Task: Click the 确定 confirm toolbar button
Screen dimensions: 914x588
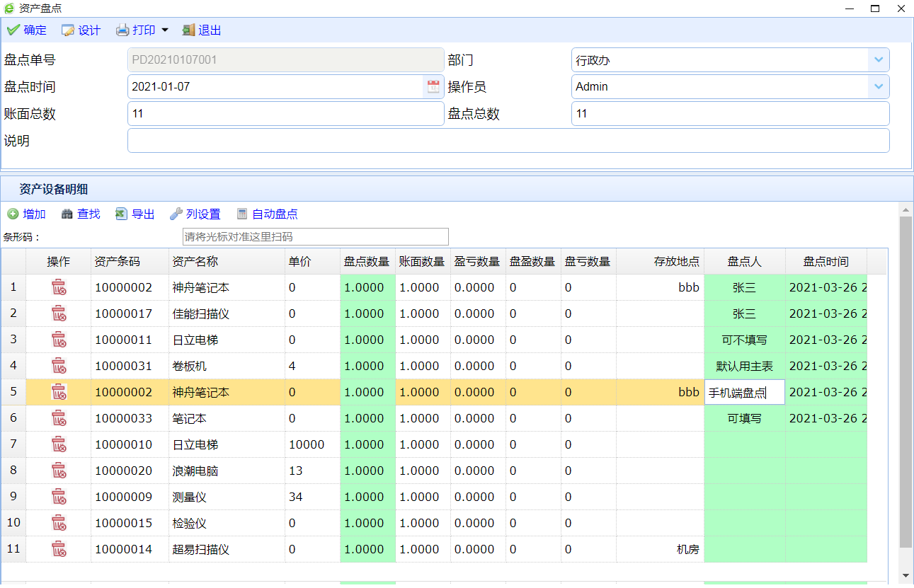Action: pyautogui.click(x=27, y=30)
